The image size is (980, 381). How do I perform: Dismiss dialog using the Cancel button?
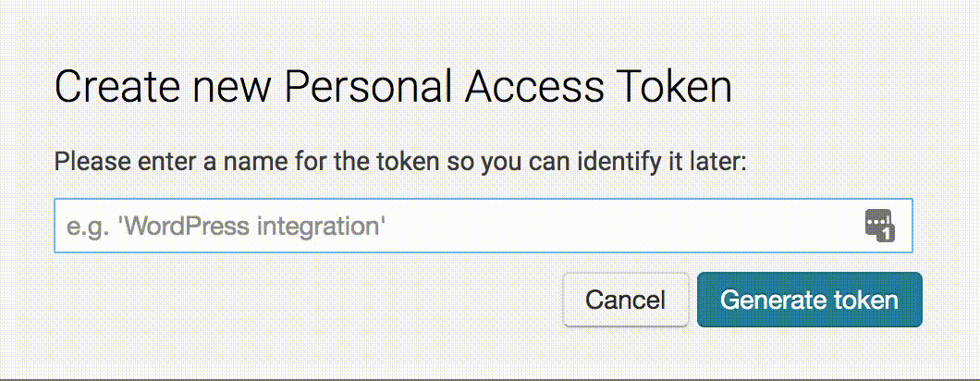pos(626,300)
